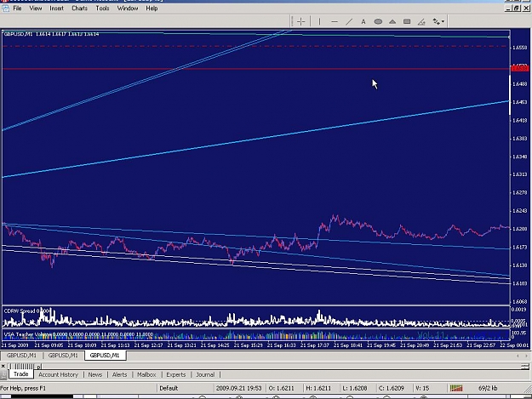
Task: Select the solid red horizontal line on chart
Action: (256, 69)
